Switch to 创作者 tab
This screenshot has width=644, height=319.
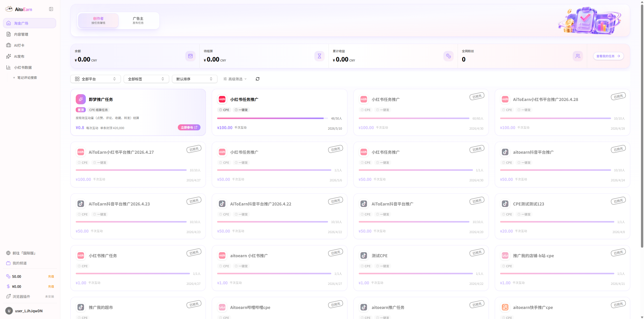(x=98, y=20)
